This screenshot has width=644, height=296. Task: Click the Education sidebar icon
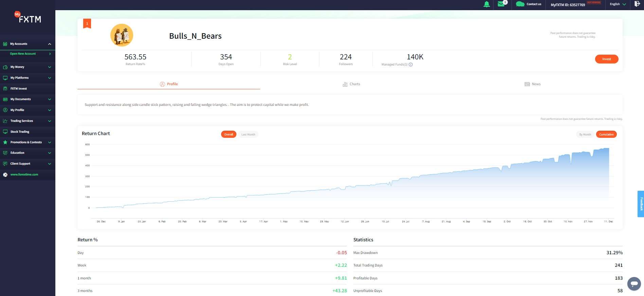(5, 153)
